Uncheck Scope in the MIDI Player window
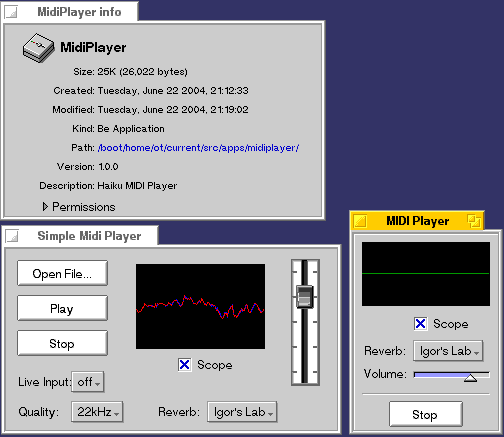Screen dimensions: 504x437 (x=420, y=324)
